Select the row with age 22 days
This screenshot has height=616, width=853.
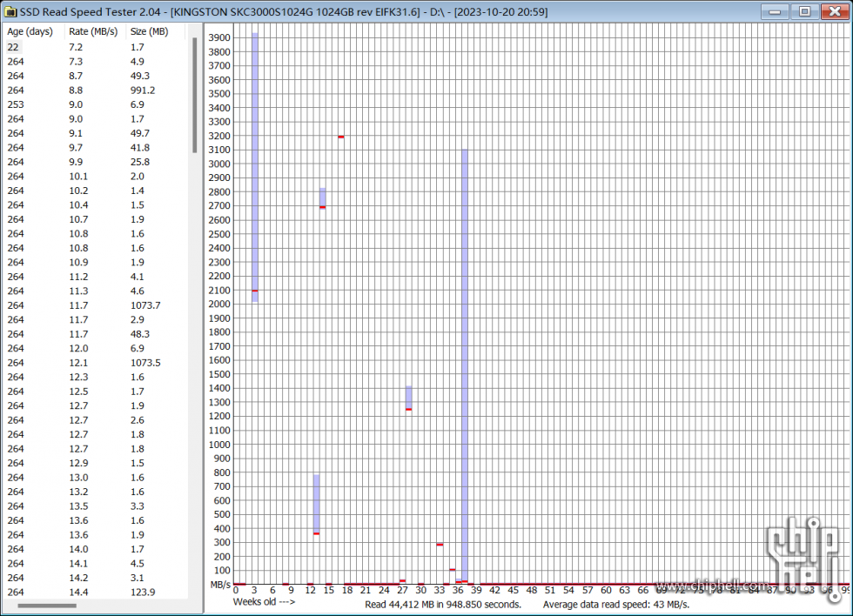[95, 47]
